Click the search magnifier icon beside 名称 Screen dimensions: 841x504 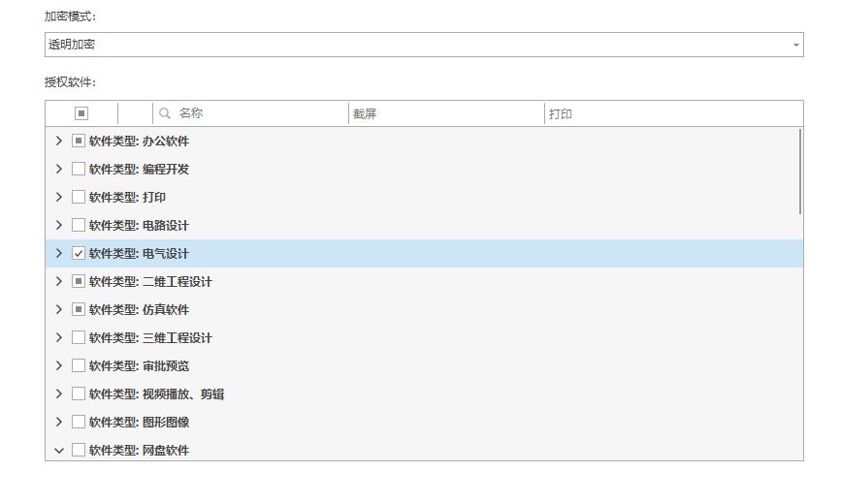click(x=165, y=113)
